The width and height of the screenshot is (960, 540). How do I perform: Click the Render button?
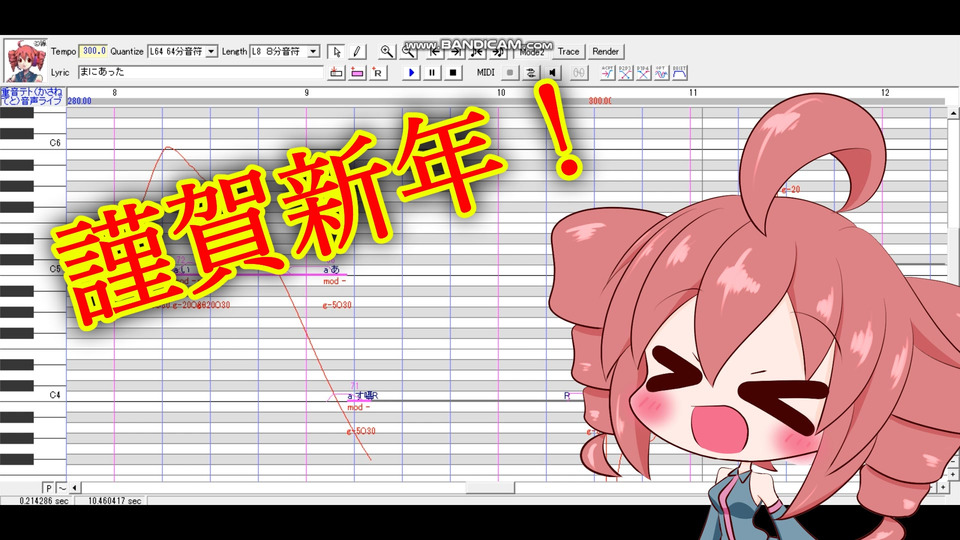point(606,52)
